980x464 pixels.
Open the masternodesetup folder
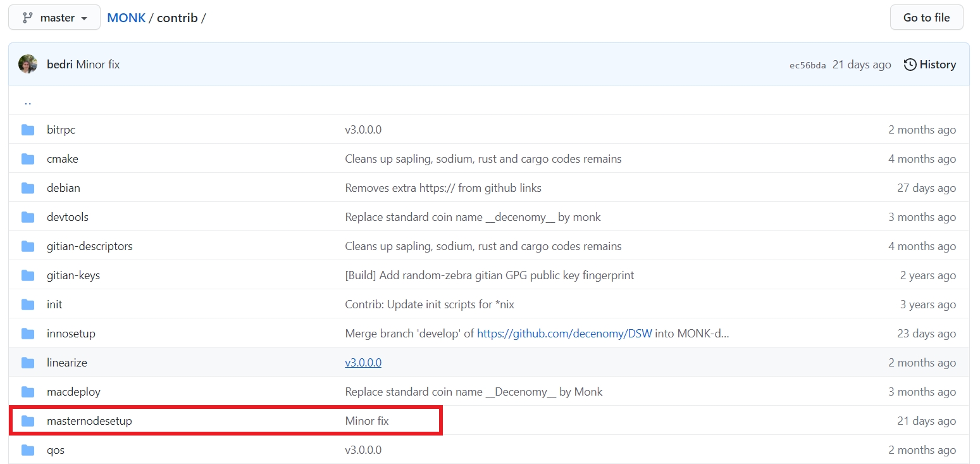coord(89,421)
